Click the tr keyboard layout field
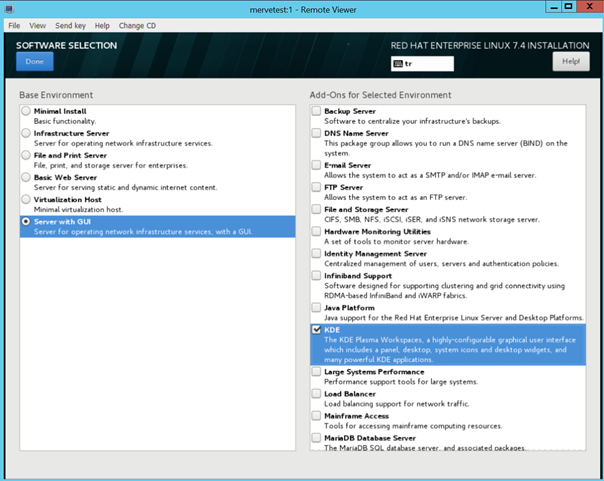 coord(422,64)
